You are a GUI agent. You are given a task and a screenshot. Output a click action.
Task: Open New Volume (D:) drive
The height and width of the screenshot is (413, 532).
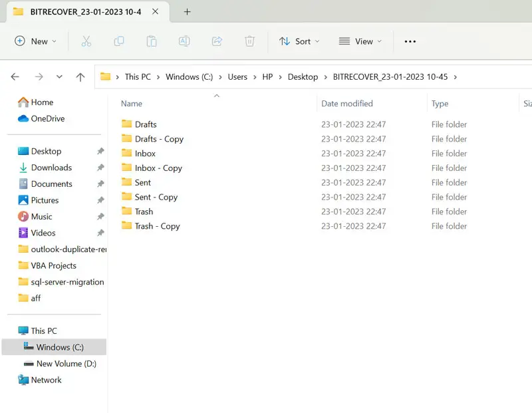coord(66,364)
